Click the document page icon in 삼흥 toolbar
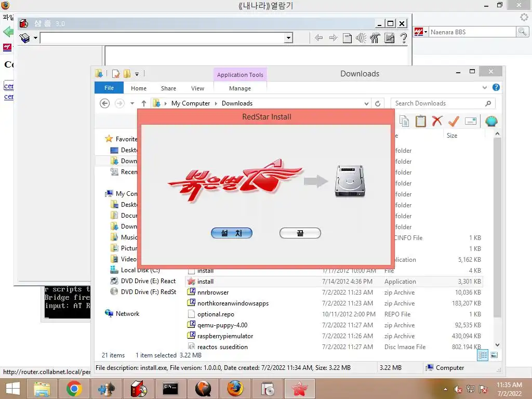The height and width of the screenshot is (399, 532). pos(347,37)
